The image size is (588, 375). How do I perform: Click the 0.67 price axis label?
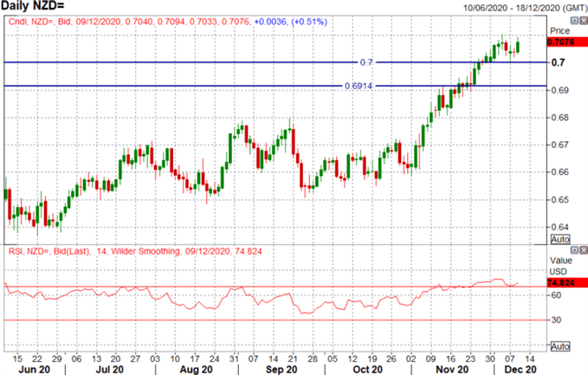(560, 145)
